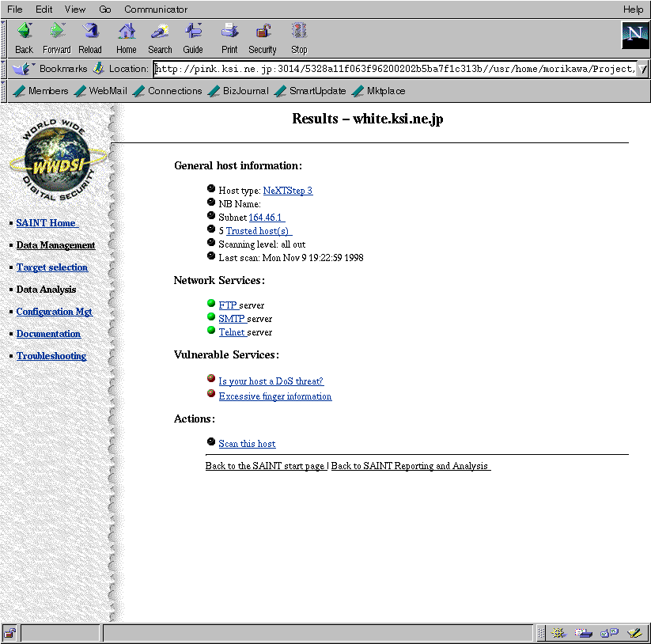The height and width of the screenshot is (644, 651).
Task: Open the Telnet server link
Action: coord(233,332)
